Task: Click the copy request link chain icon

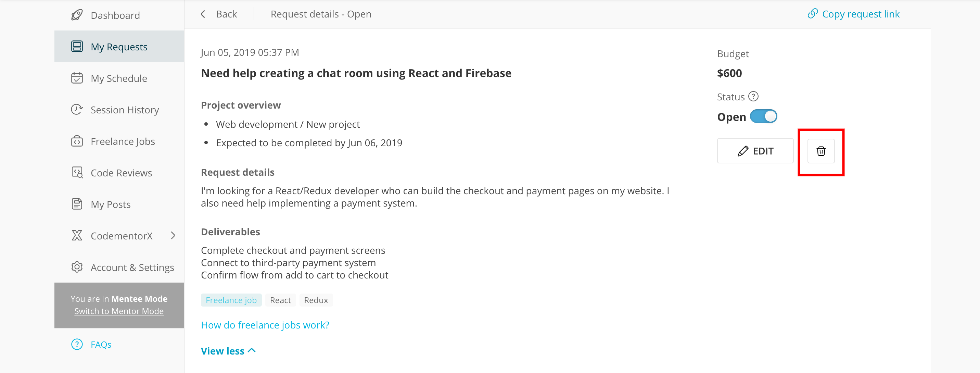Action: point(813,14)
